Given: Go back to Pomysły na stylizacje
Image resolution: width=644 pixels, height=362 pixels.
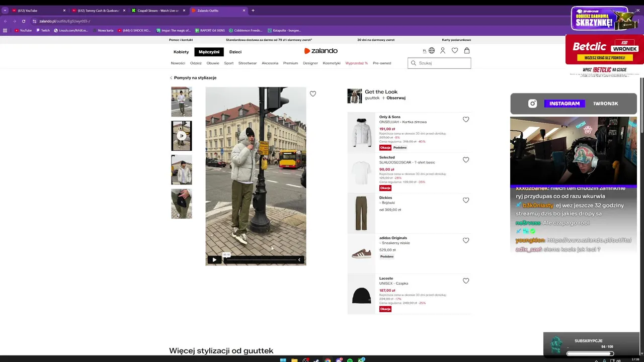Looking at the screenshot, I should [193, 78].
